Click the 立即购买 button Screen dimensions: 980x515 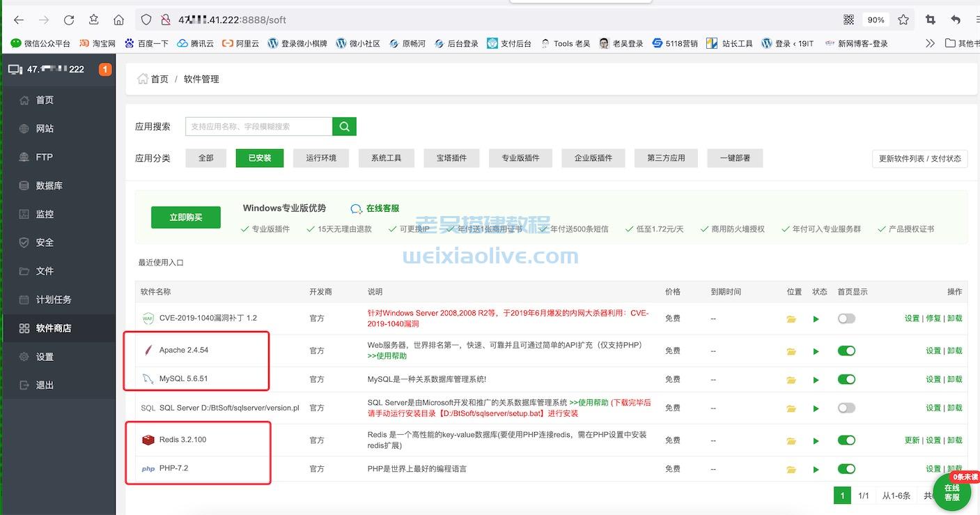tap(186, 217)
